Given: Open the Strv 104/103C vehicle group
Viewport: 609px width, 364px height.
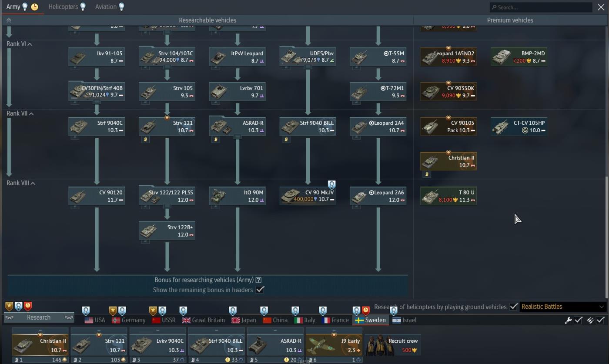Looking at the screenshot, I should (167, 57).
